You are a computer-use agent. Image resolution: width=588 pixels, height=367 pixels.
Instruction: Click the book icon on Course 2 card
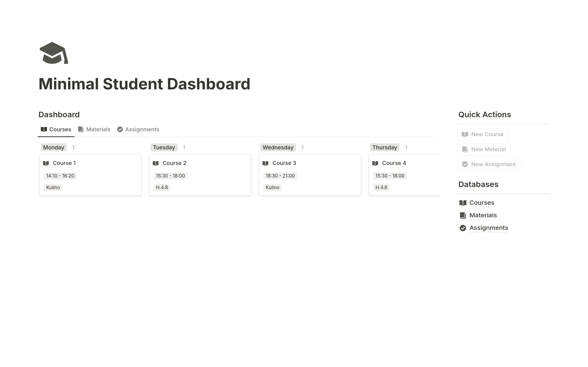[x=156, y=163]
